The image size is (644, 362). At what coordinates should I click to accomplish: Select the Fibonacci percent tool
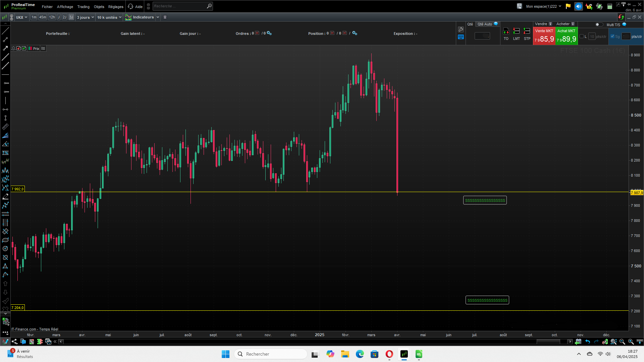pos(5,153)
